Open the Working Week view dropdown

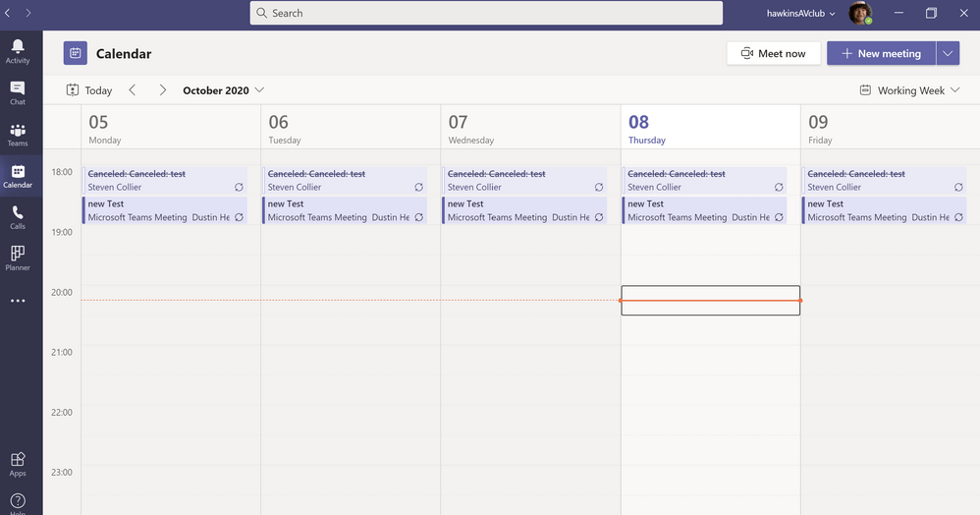909,90
